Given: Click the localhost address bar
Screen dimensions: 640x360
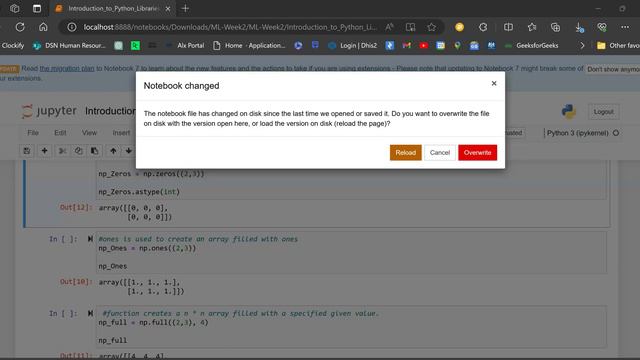Looking at the screenshot, I should coord(230,27).
